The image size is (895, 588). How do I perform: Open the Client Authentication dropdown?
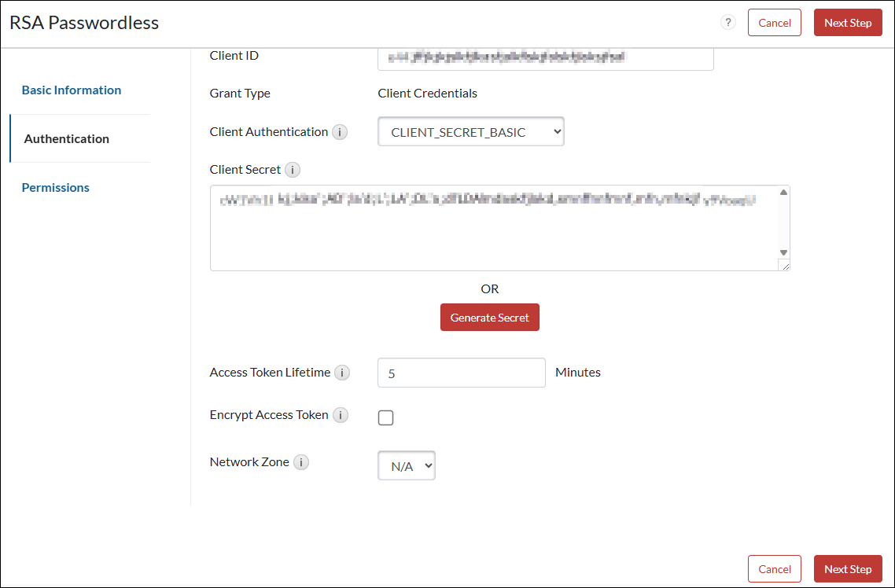pos(471,132)
